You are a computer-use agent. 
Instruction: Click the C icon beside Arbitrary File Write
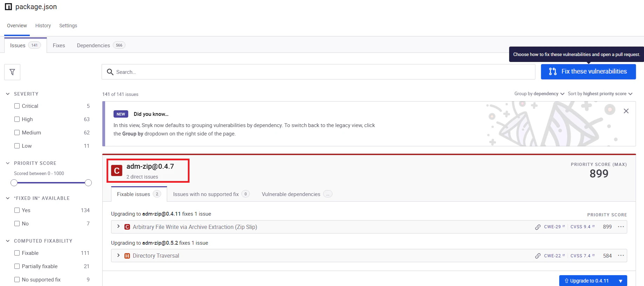(127, 227)
